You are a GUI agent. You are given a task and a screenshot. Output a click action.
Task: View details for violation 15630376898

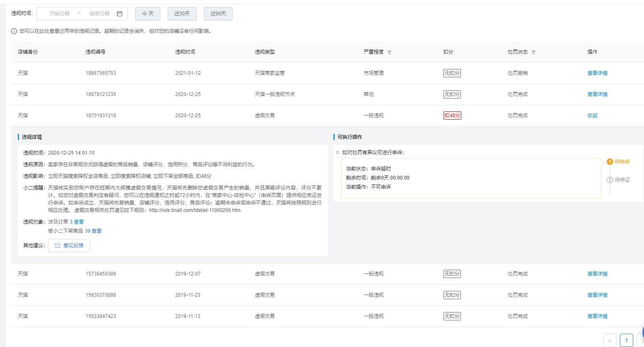click(597, 295)
